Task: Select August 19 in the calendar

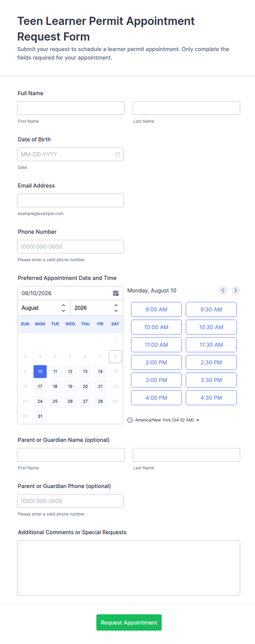Action: (70, 386)
